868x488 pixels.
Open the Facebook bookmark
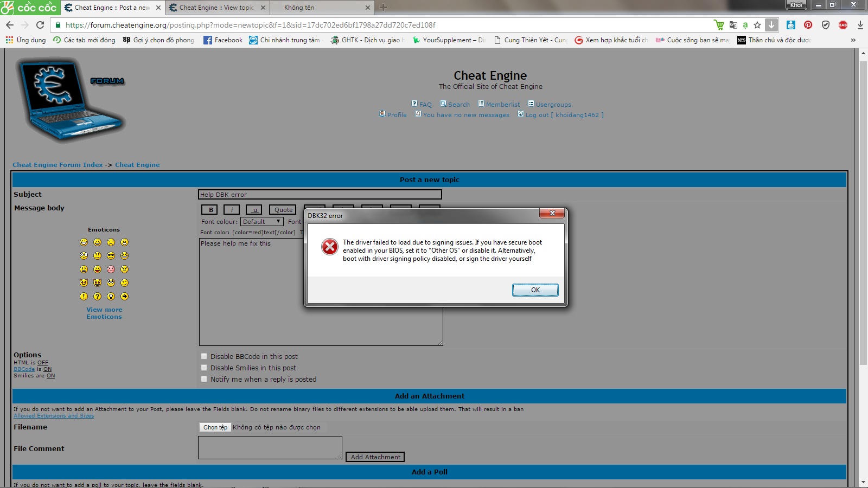[x=223, y=40]
